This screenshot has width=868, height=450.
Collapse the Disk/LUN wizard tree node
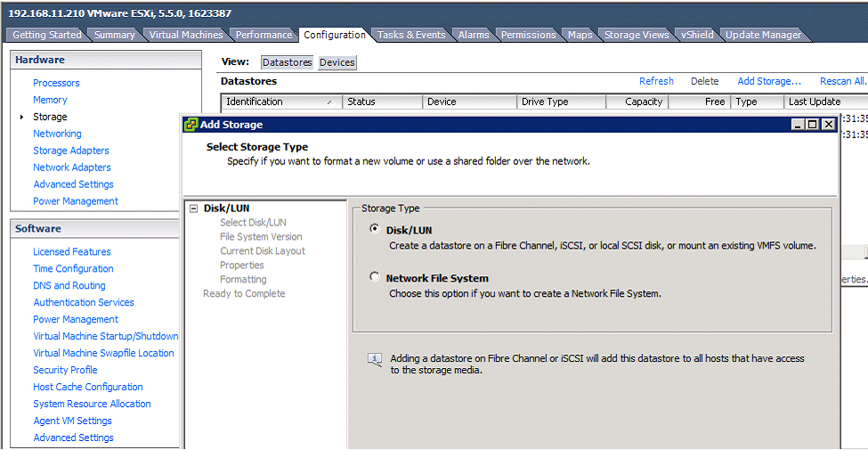193,209
